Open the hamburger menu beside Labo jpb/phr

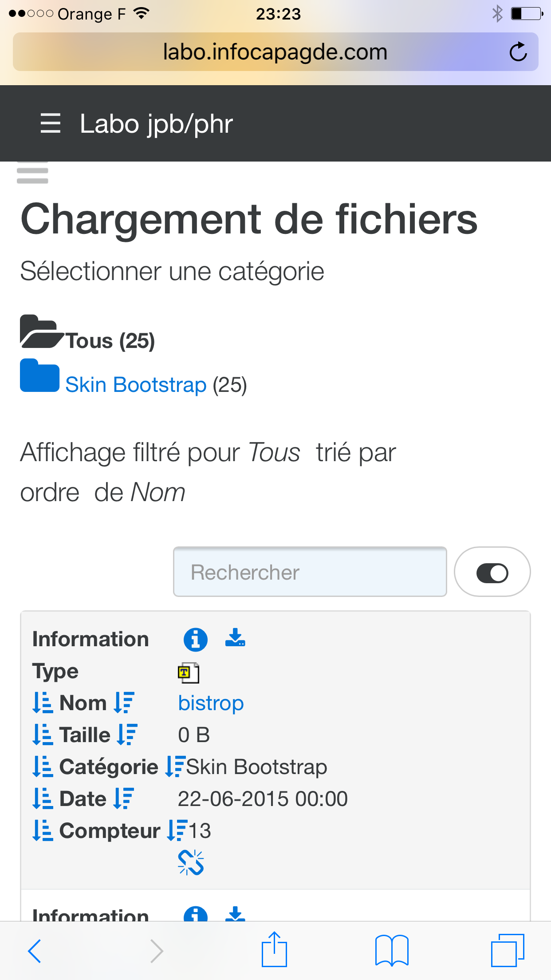click(50, 123)
